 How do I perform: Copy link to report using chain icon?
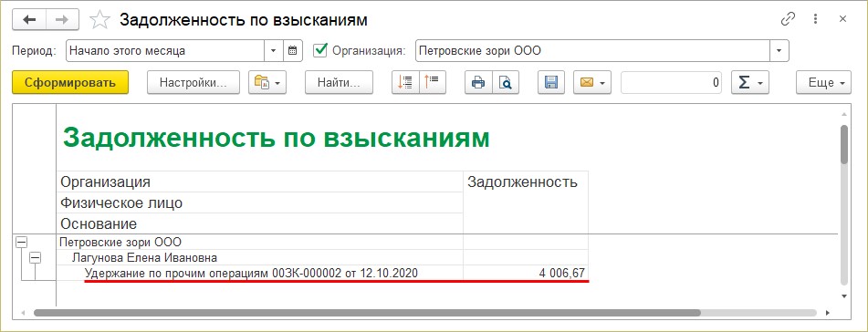pyautogui.click(x=788, y=20)
